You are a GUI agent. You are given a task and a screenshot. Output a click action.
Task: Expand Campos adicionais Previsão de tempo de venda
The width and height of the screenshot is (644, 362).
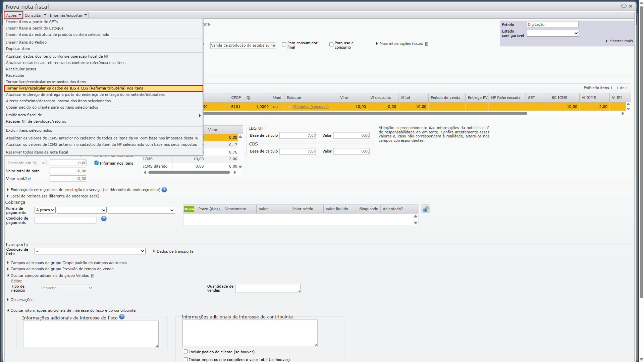[x=60, y=269]
